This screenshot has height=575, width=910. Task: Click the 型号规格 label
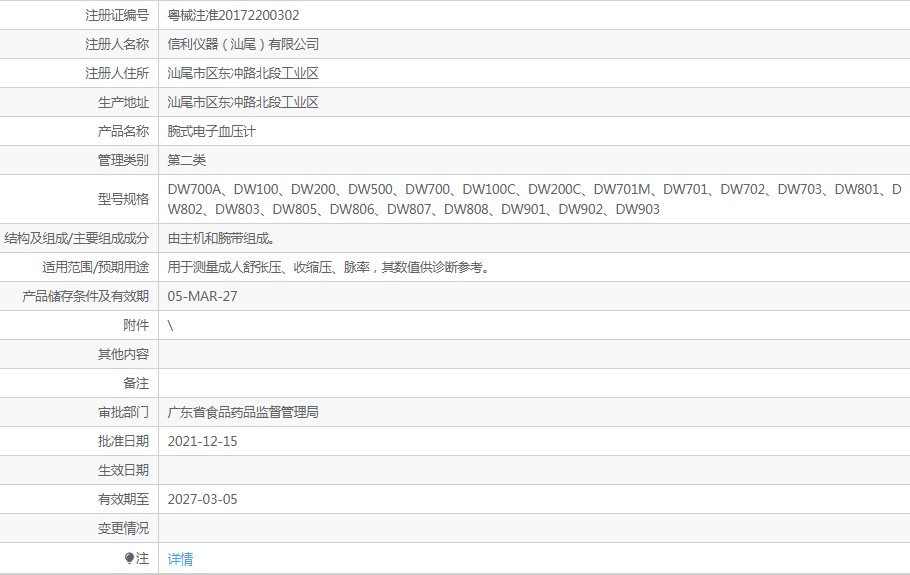pos(124,199)
